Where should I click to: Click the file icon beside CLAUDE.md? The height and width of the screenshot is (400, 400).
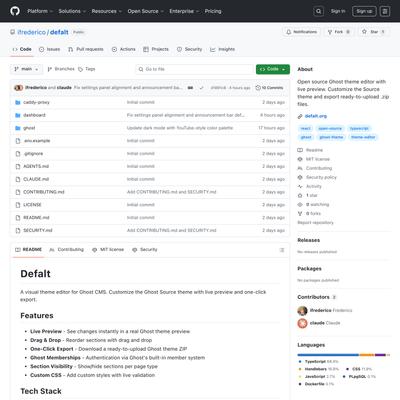pyautogui.click(x=18, y=179)
